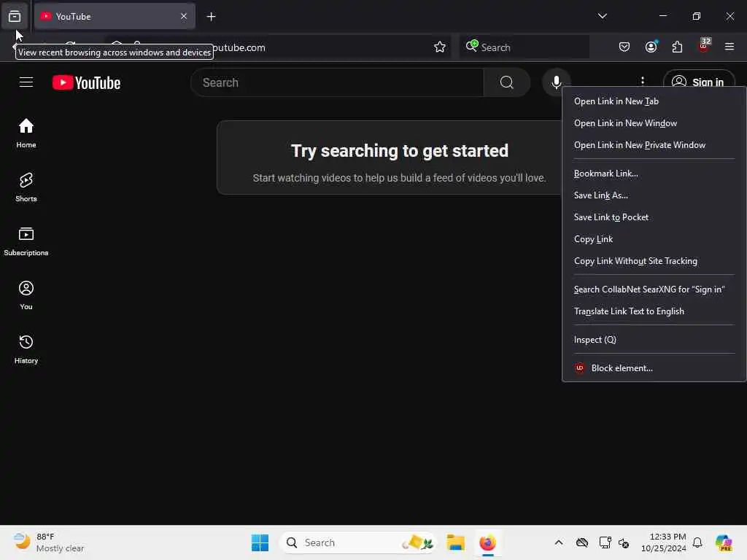Open Windows Start button
This screenshot has width=747, height=560.
click(x=260, y=542)
